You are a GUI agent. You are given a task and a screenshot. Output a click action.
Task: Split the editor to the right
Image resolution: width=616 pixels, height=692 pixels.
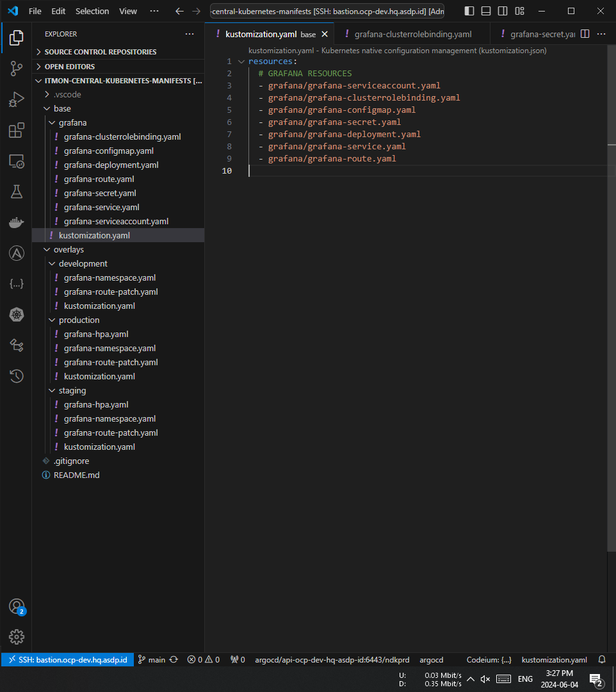(x=585, y=34)
